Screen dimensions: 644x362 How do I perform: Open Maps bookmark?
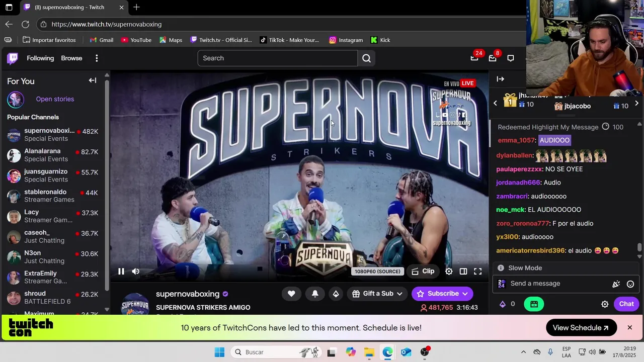(171, 40)
